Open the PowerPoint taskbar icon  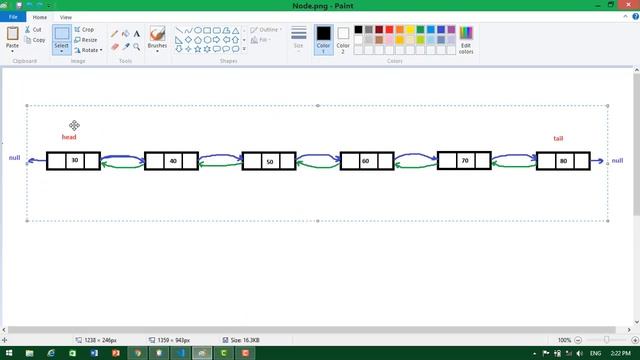(116, 353)
